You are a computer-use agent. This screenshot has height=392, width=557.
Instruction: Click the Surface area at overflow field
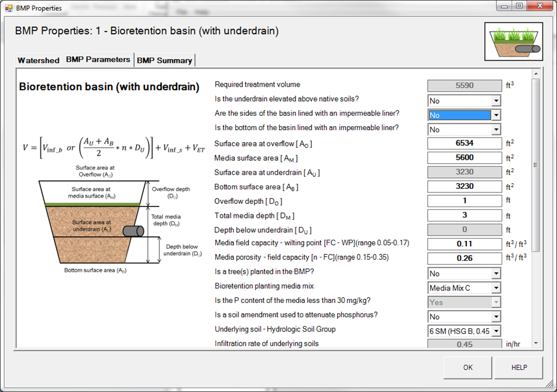(x=464, y=143)
